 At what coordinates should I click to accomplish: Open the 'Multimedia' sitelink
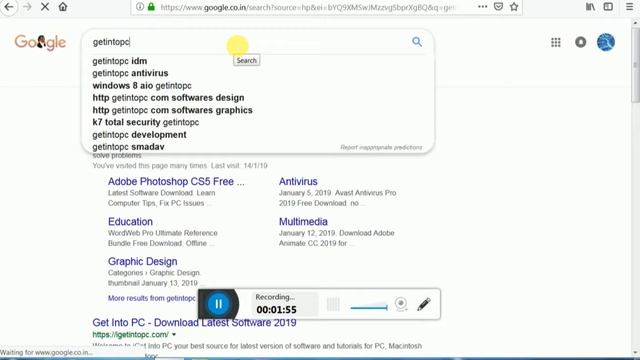click(x=303, y=222)
